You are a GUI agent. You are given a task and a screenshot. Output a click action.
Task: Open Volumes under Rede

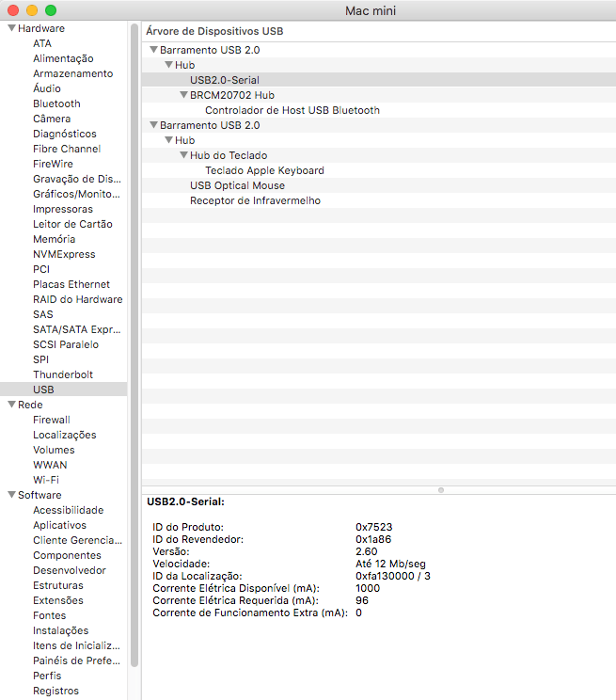(54, 450)
